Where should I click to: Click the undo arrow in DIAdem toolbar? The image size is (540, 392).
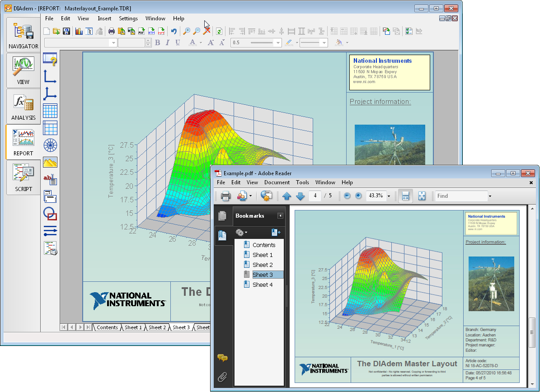point(174,31)
